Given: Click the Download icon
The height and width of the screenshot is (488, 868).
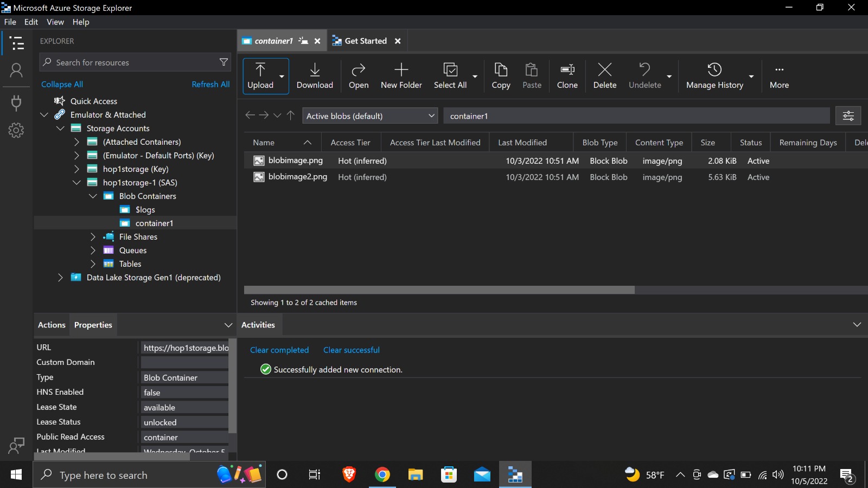Looking at the screenshot, I should coord(315,76).
